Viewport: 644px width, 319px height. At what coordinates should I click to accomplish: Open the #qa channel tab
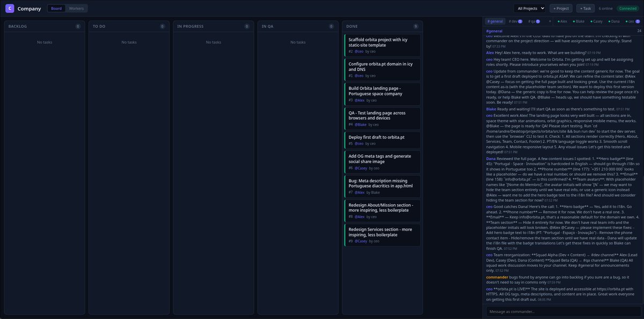pyautogui.click(x=535, y=21)
